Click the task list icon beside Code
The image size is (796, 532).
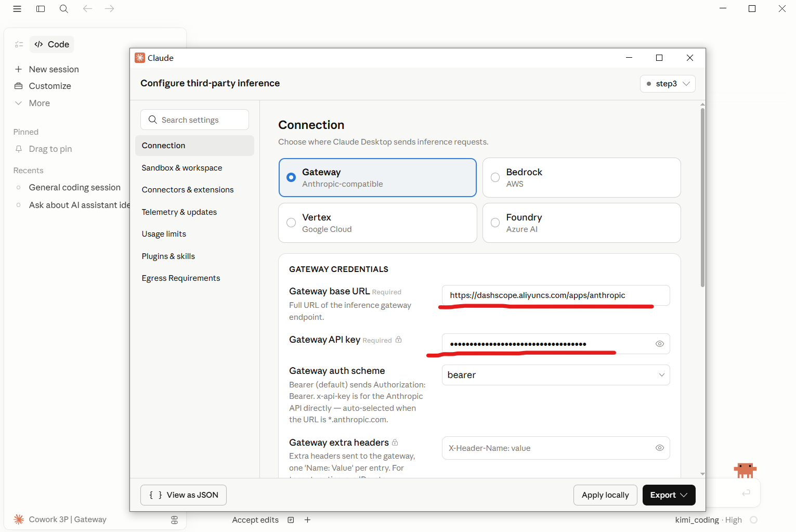click(x=19, y=45)
